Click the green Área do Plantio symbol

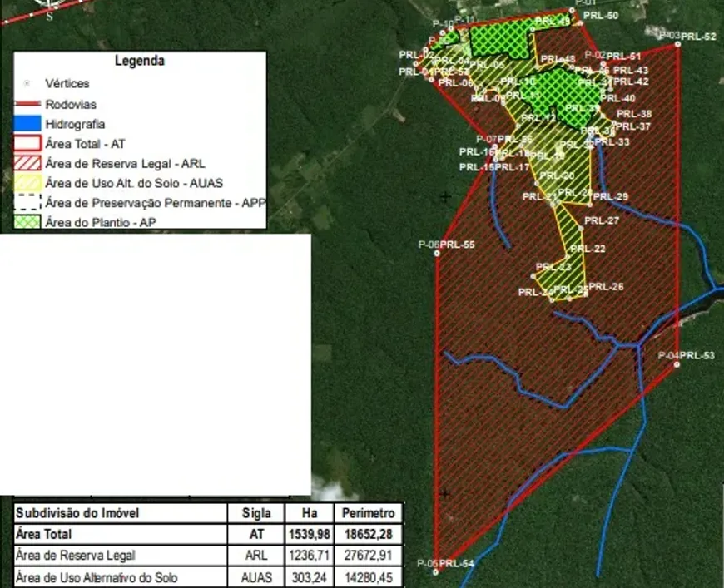tap(27, 221)
